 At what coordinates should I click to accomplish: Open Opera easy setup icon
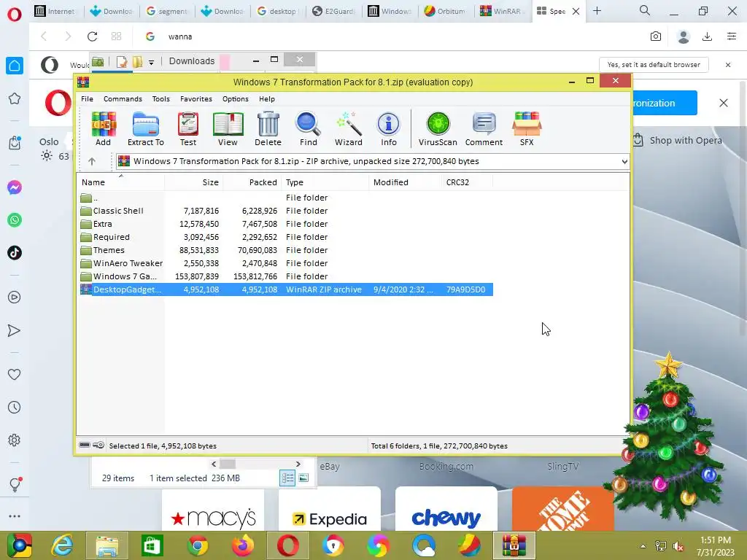point(732,36)
